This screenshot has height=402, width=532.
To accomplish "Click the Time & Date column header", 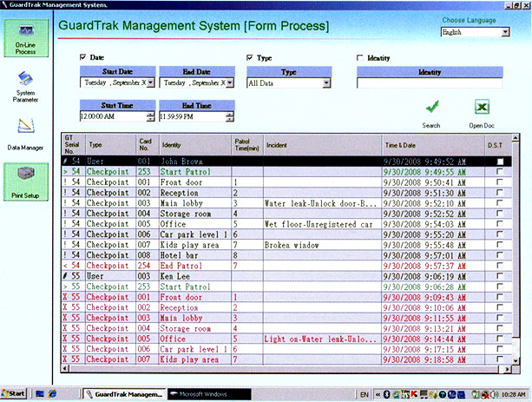I will [433, 145].
